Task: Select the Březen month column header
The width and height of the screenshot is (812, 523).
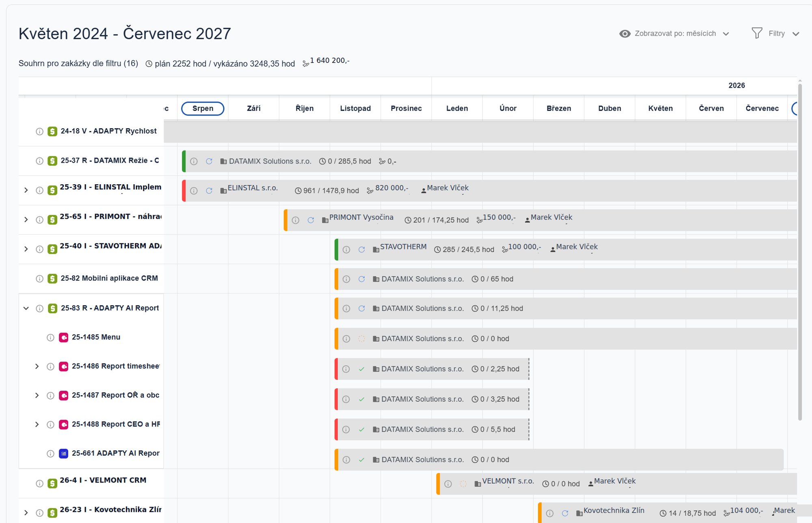Action: 559,108
